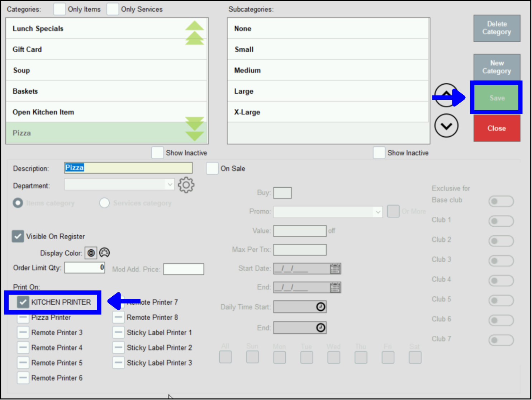Click the move subcategory down arrow
Screen dimensions: 532x400
click(x=446, y=126)
